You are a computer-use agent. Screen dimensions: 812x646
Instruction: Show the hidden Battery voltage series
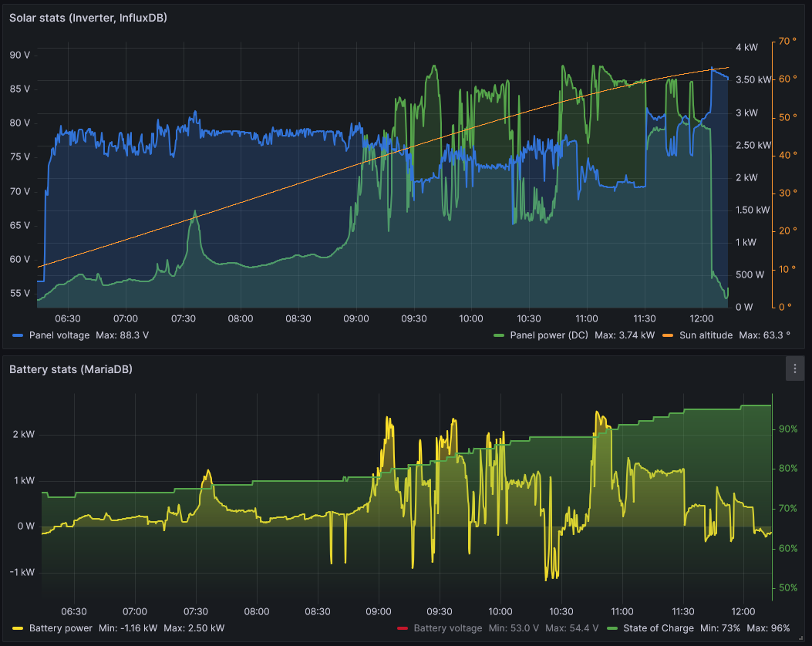coord(447,628)
